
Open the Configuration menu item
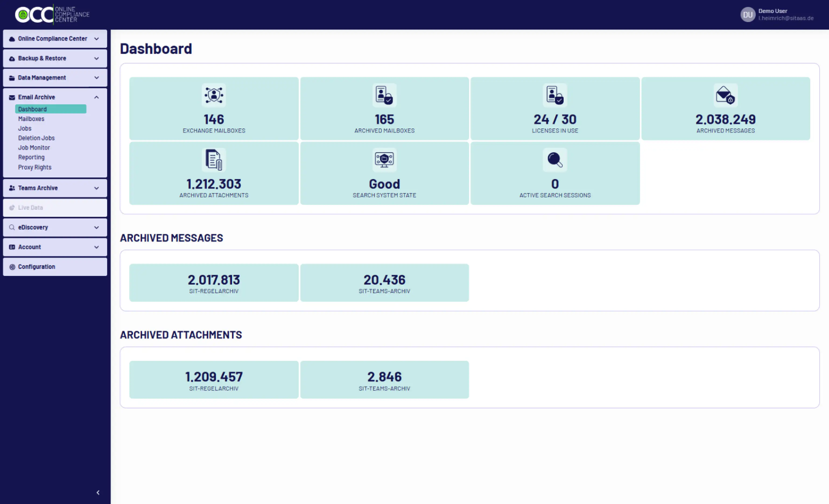point(36,267)
